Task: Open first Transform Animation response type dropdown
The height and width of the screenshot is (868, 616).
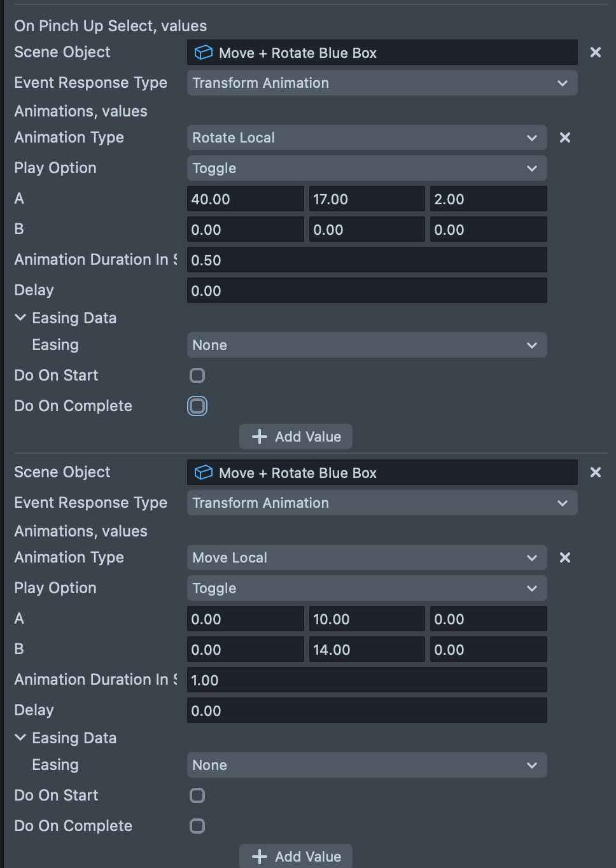Action: pyautogui.click(x=382, y=83)
